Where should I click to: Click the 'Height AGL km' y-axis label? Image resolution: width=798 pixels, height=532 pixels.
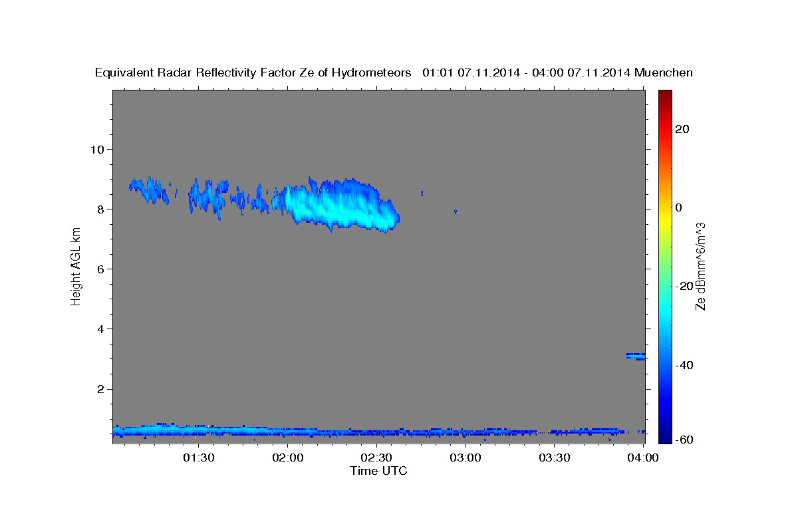76,267
